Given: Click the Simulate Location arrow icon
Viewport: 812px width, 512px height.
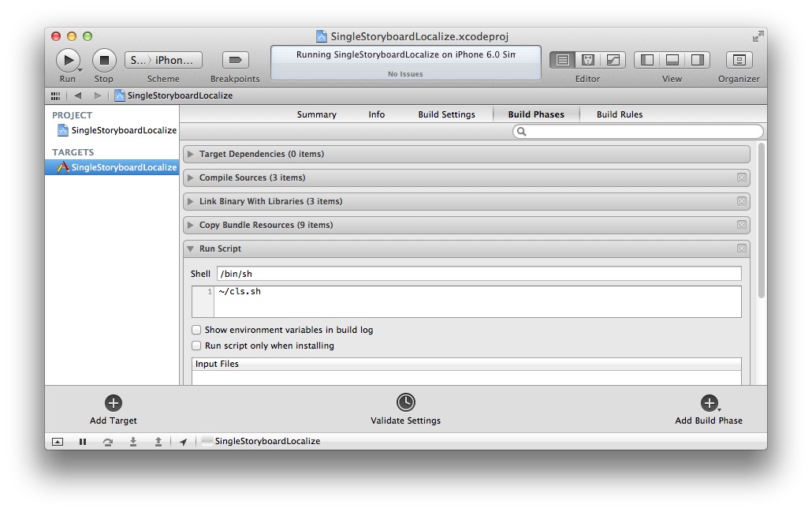Looking at the screenshot, I should coord(184,442).
